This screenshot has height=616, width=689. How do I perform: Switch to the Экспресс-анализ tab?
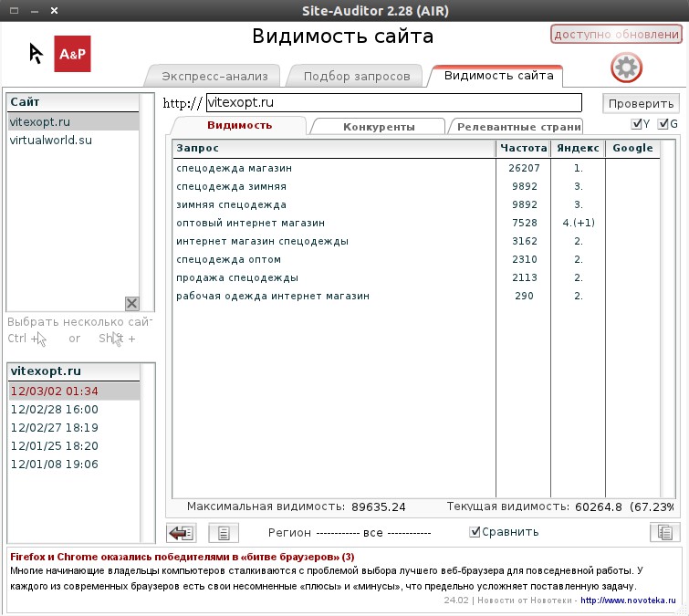pyautogui.click(x=214, y=76)
